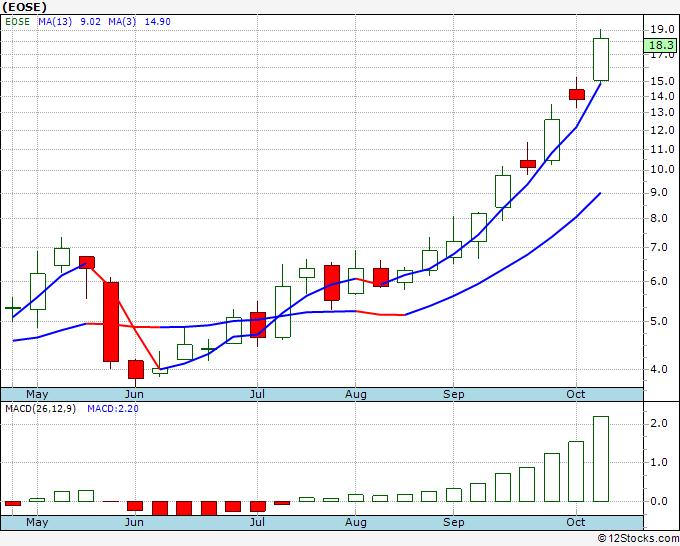Viewport: 680px width, 546px height.
Task: Click the MA(13) value 9.02
Action: pyautogui.click(x=91, y=22)
